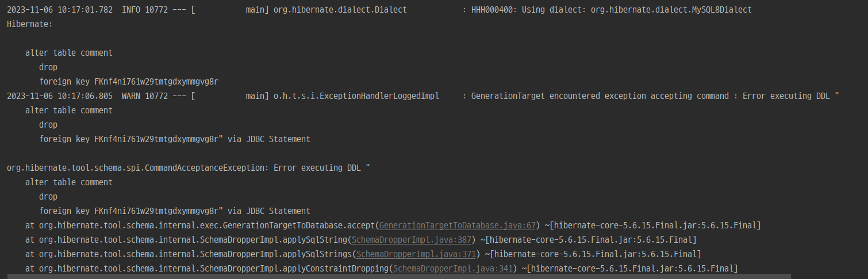Click the WARN log level label
868x279 pixels.
(131, 96)
